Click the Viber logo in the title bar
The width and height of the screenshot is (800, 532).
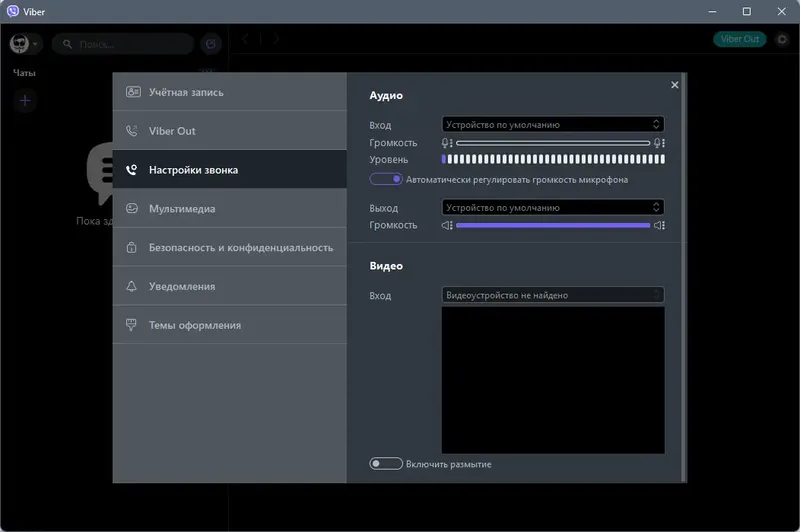(13, 11)
